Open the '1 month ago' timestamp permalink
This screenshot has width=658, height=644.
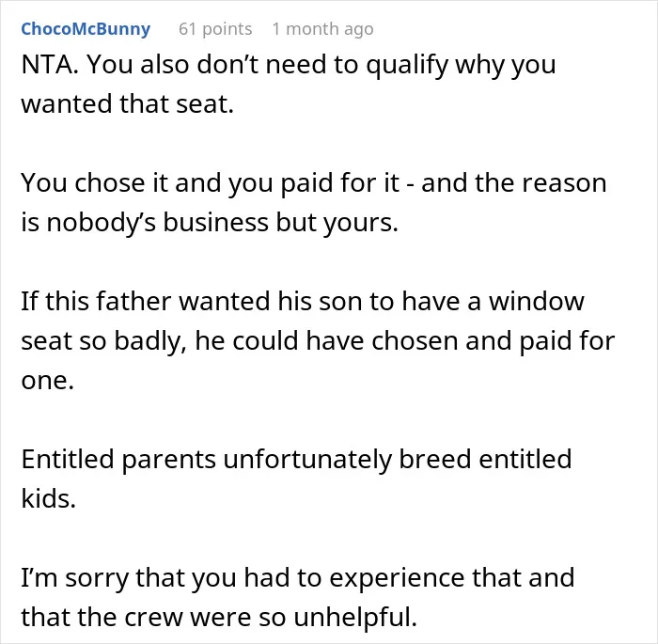(x=322, y=29)
